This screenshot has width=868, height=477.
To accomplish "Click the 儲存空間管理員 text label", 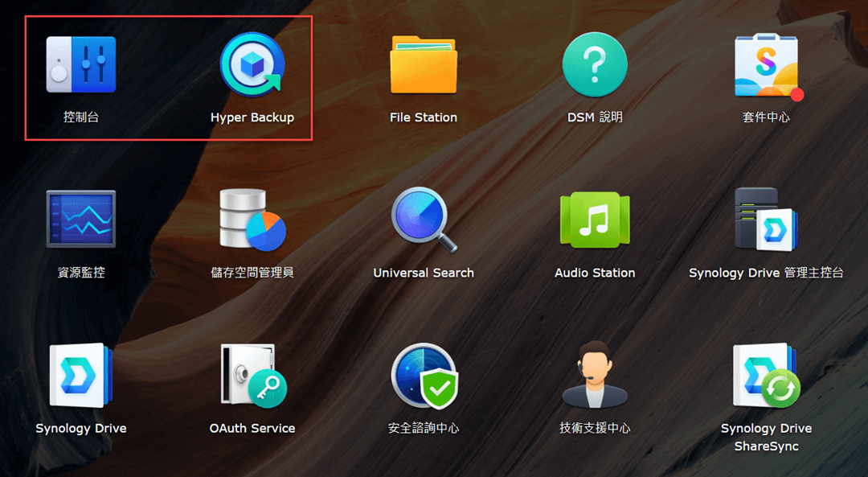I will click(x=252, y=272).
